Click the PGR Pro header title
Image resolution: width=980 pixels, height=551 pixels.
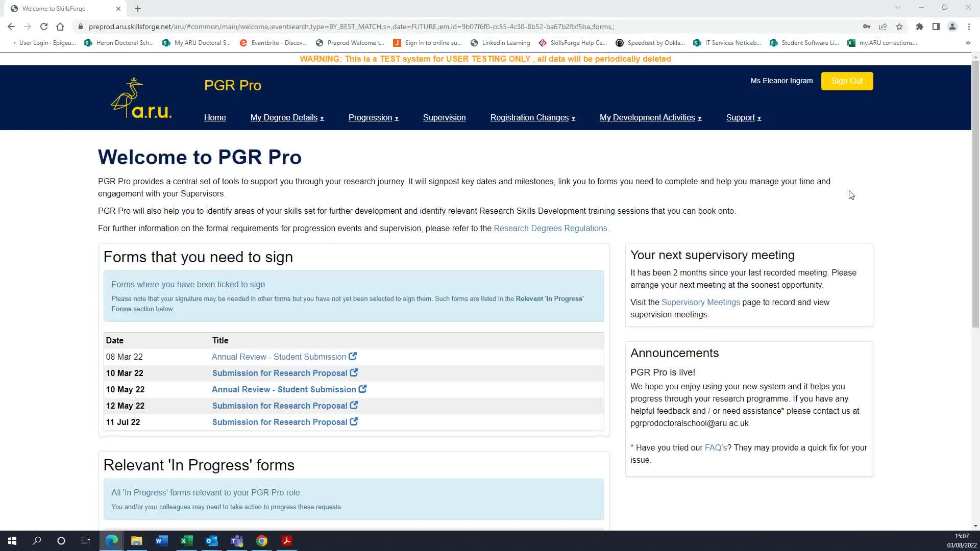233,85
